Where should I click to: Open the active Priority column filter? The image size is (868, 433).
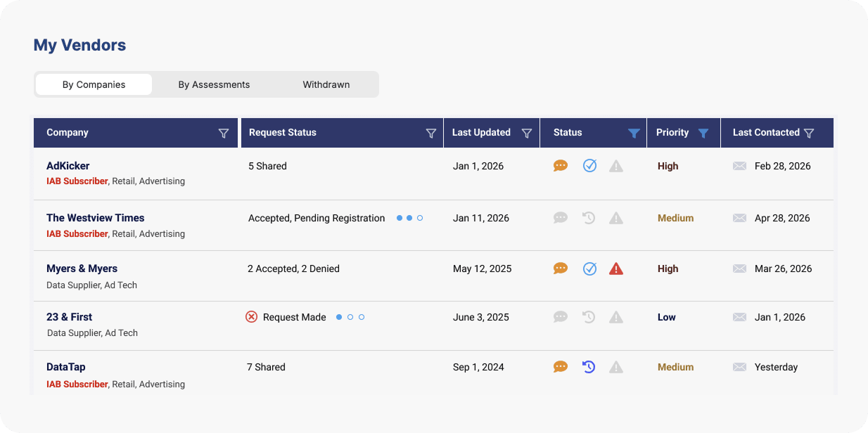(703, 133)
